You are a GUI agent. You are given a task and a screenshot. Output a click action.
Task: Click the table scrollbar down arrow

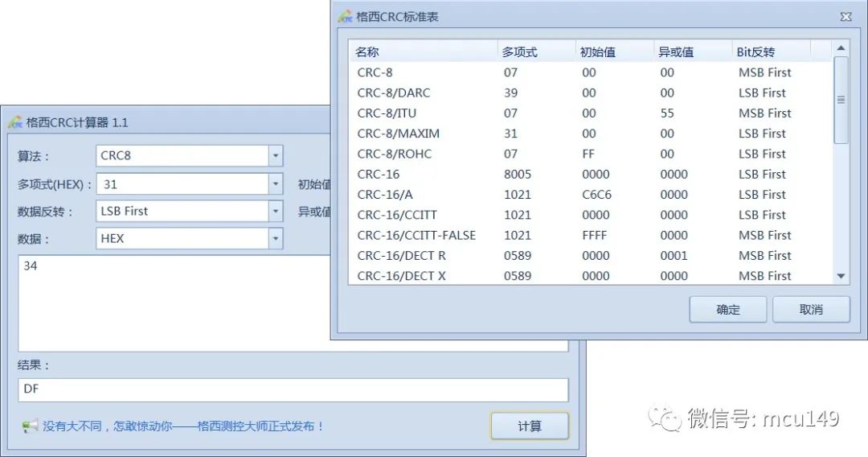point(841,276)
